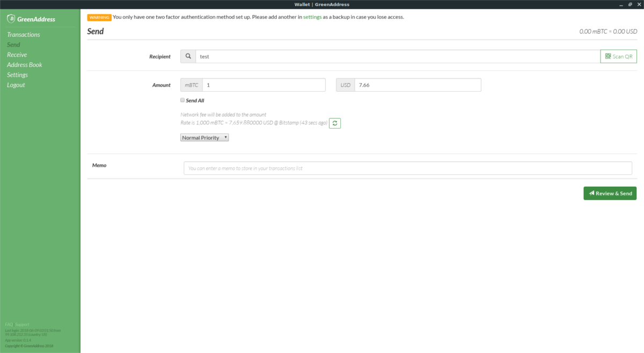Click the mBTC unit label
Viewport: 644px width, 353px height.
click(x=192, y=85)
